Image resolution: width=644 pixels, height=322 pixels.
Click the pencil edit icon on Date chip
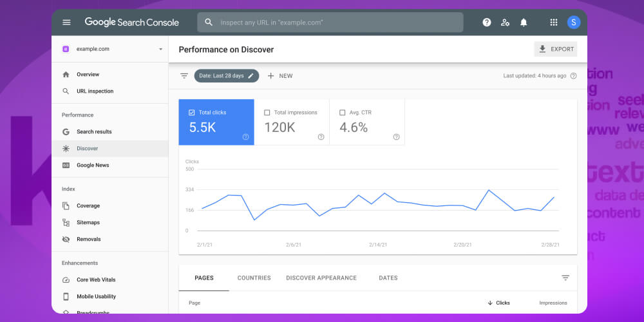(251, 76)
